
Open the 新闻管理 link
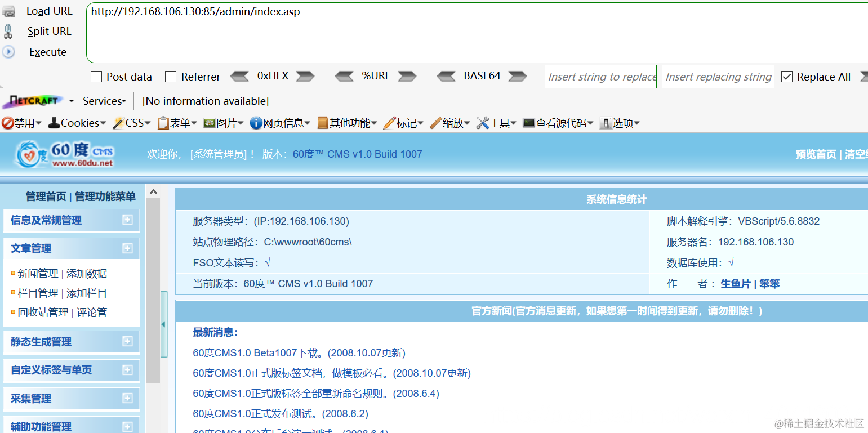pyautogui.click(x=38, y=273)
